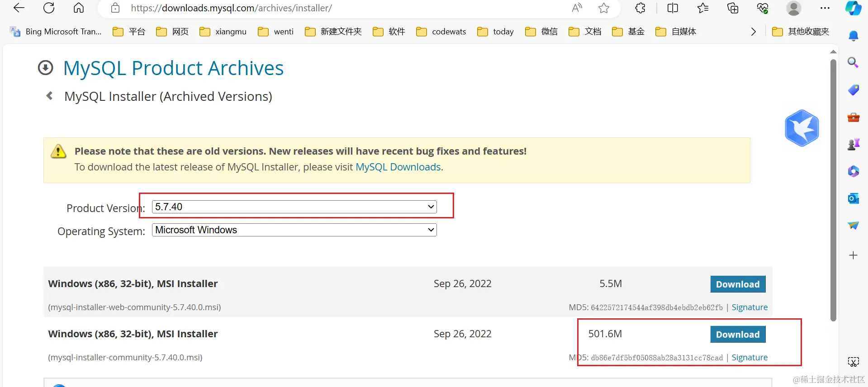Launch the Copilot icon in the toolbar
Viewport: 868px width, 387px height.
click(x=854, y=8)
